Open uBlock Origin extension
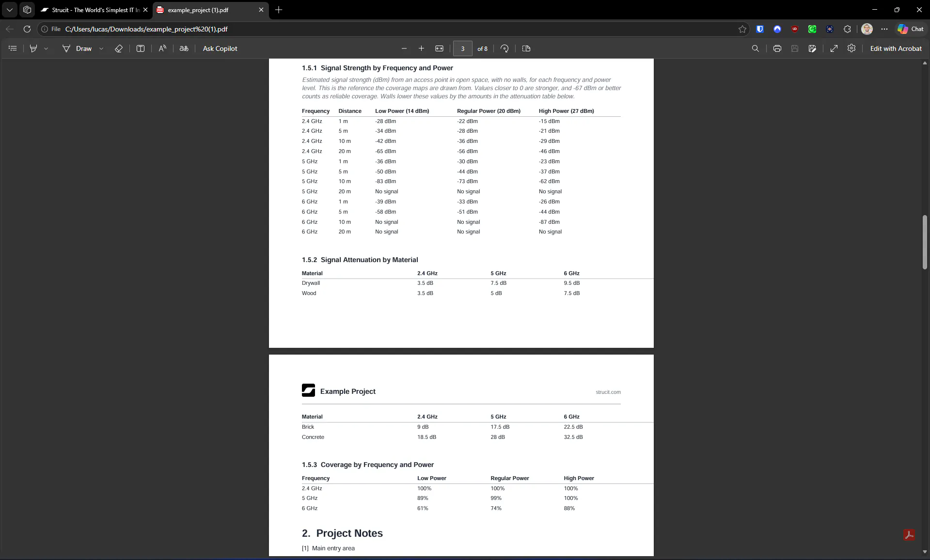The height and width of the screenshot is (560, 930). tap(795, 29)
